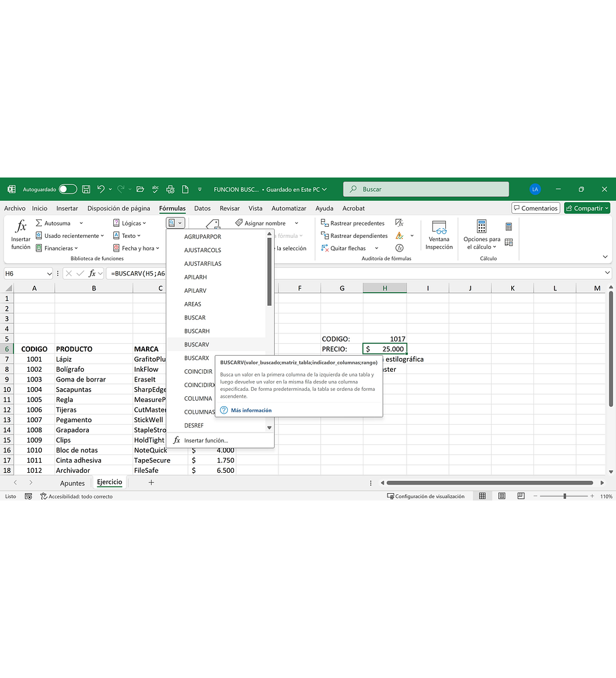The height and width of the screenshot is (678, 616).
Task: Open the Apuntes sheet tab
Action: [72, 483]
